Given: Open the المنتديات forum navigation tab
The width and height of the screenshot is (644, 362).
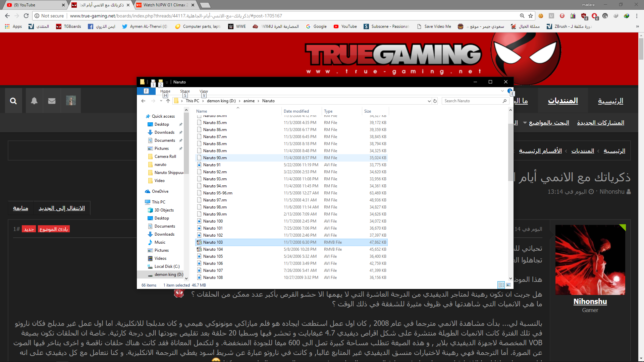Looking at the screenshot, I should click(563, 101).
